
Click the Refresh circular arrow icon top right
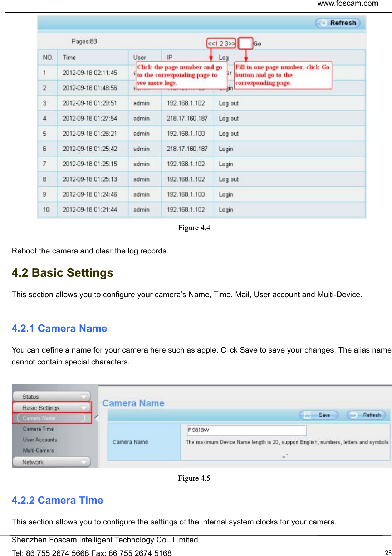click(x=324, y=23)
